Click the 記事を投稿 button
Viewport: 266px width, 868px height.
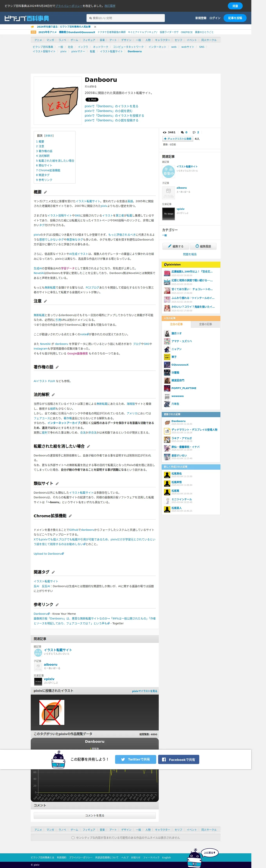pyautogui.click(x=235, y=18)
